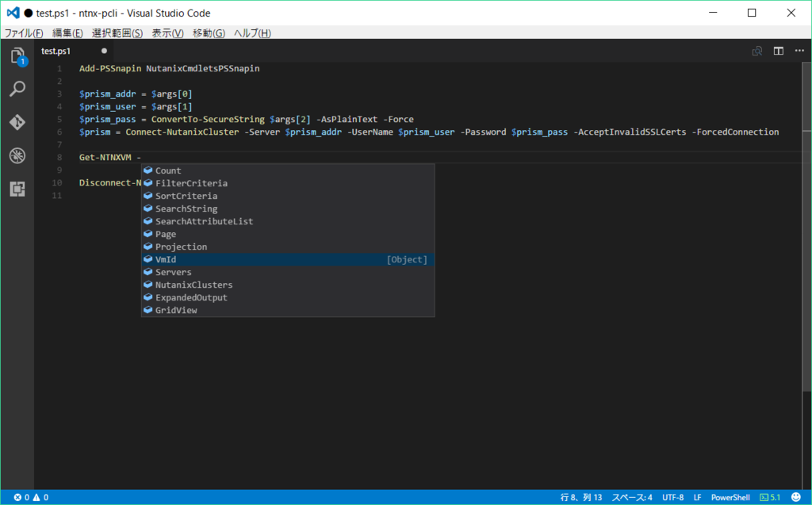Viewport: 812px width, 505px height.
Task: Maximize the Visual Studio Code window
Action: [x=752, y=13]
